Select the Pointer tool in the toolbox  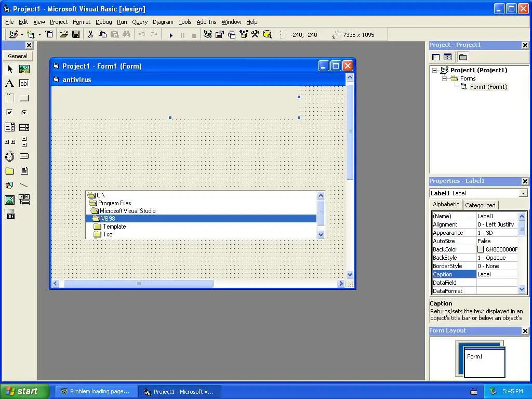[x=10, y=69]
